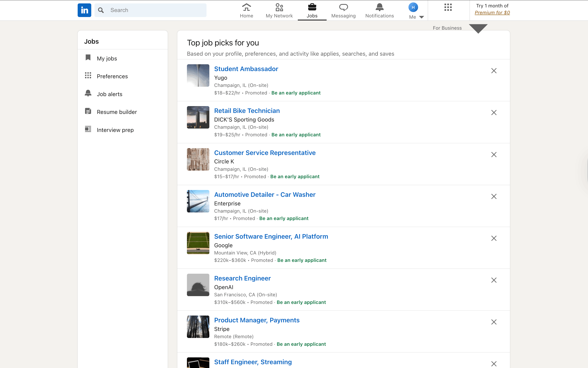Open the Retail Bike Technician job
This screenshot has width=588, height=368.
[x=247, y=111]
